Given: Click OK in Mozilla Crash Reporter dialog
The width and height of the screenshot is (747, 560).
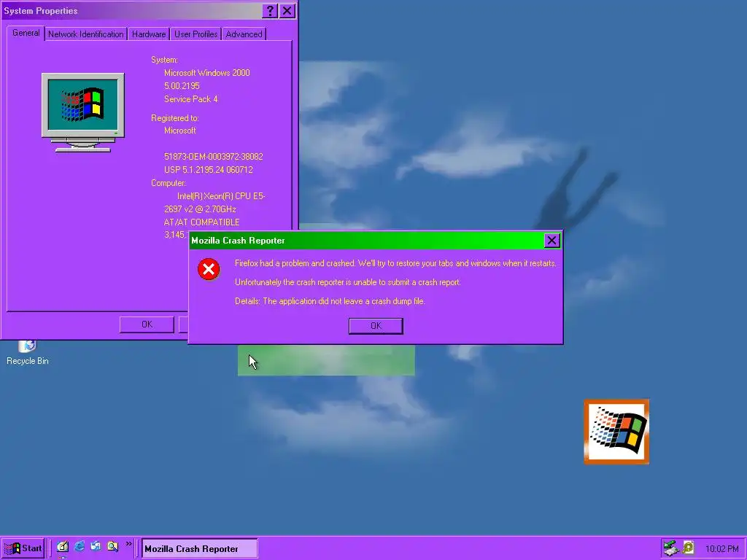Looking at the screenshot, I should pyautogui.click(x=376, y=326).
